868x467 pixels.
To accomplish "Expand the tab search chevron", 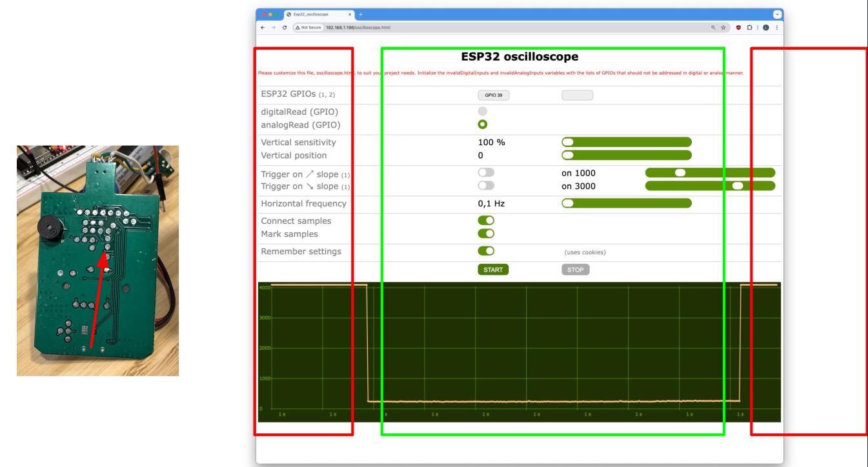I will pos(777,14).
